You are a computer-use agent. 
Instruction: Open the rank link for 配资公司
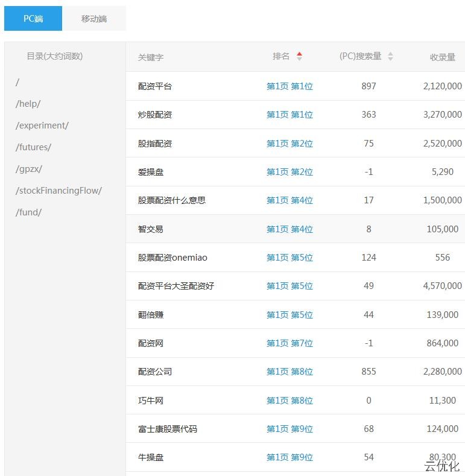pyautogui.click(x=289, y=371)
